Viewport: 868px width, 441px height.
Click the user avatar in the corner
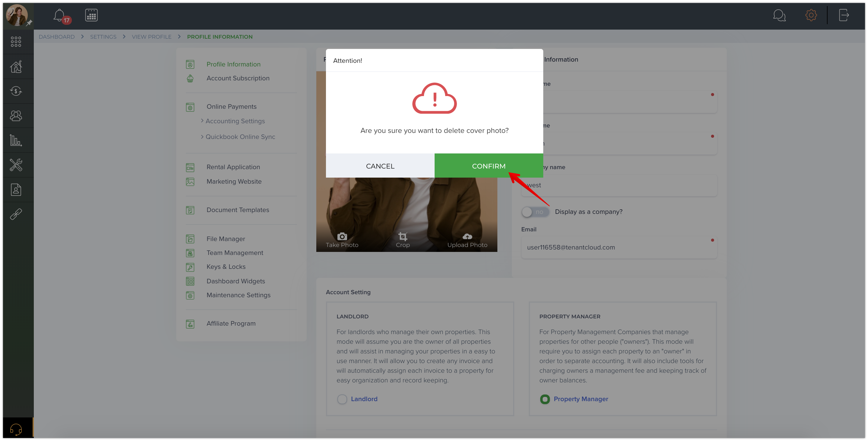[17, 15]
